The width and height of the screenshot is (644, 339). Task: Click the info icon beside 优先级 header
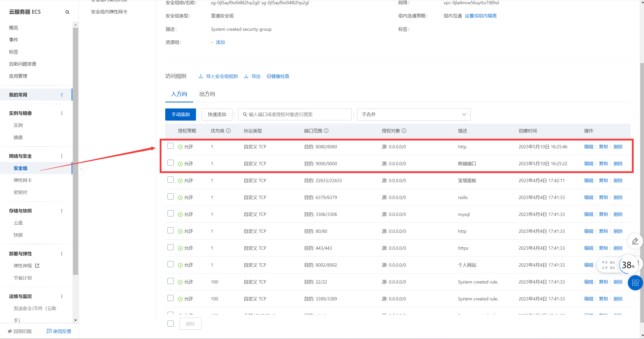[x=228, y=131]
